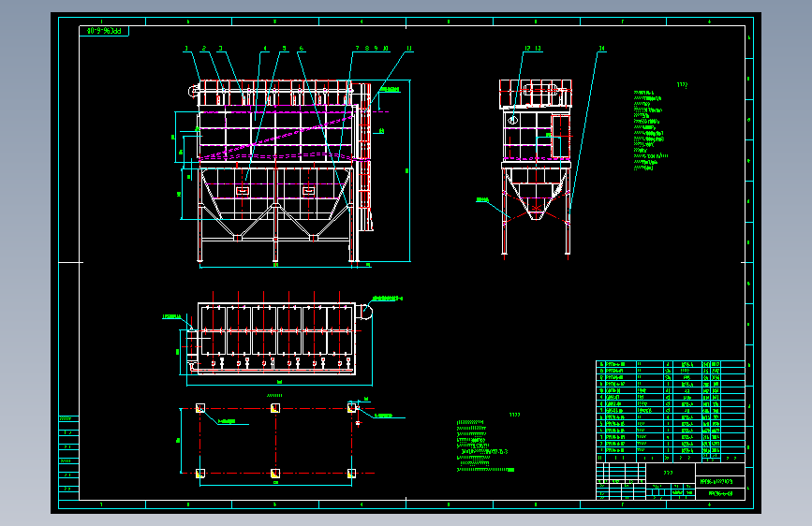Click the drawing number cell at title block bottom
Screen dimensions: 812x526
[x=720, y=493]
